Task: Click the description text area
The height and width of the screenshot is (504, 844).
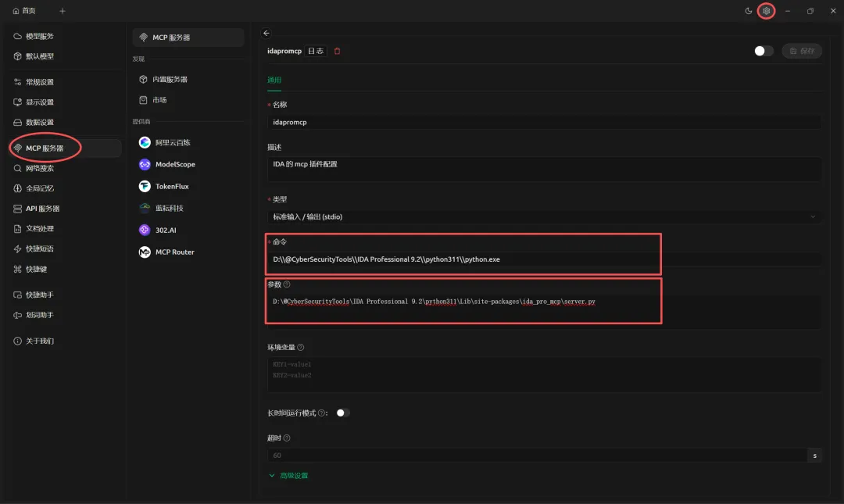Action: [544, 169]
